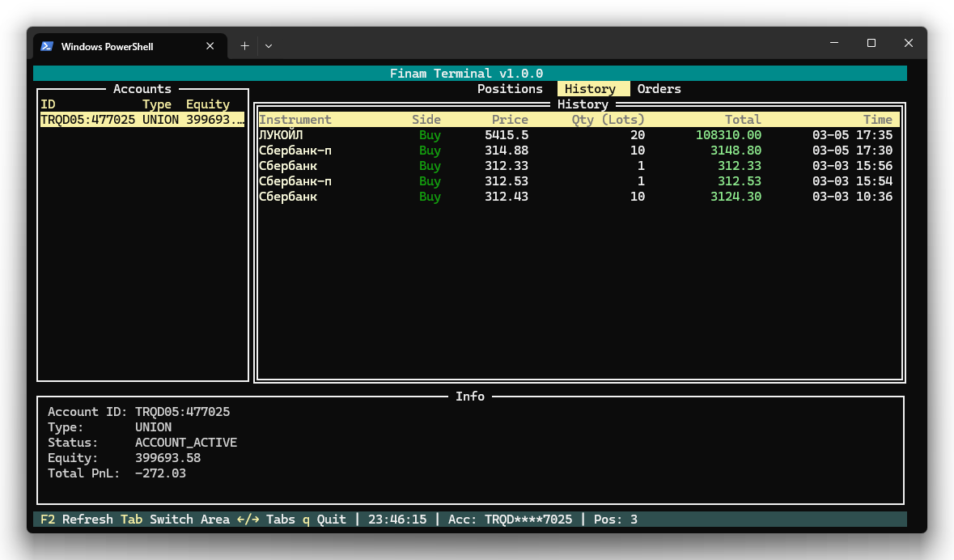The image size is (954, 560).
Task: Select the History tab
Action: [590, 89]
